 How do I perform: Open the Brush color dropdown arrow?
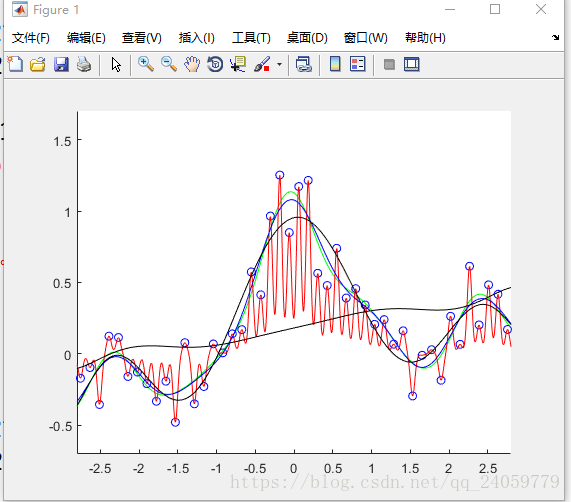pyautogui.click(x=279, y=65)
